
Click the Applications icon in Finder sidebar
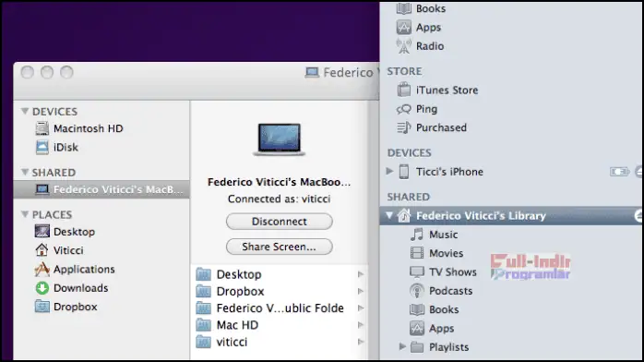[42, 269]
